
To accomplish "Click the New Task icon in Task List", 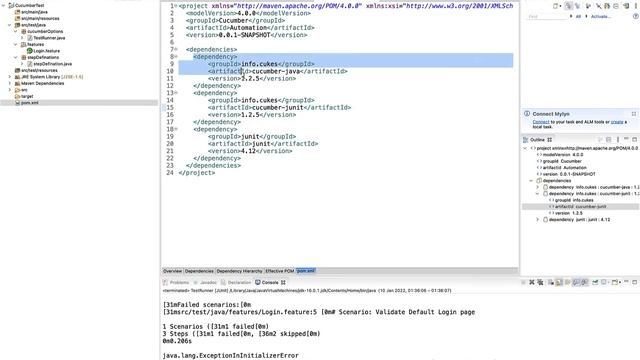I will click(556, 6).
